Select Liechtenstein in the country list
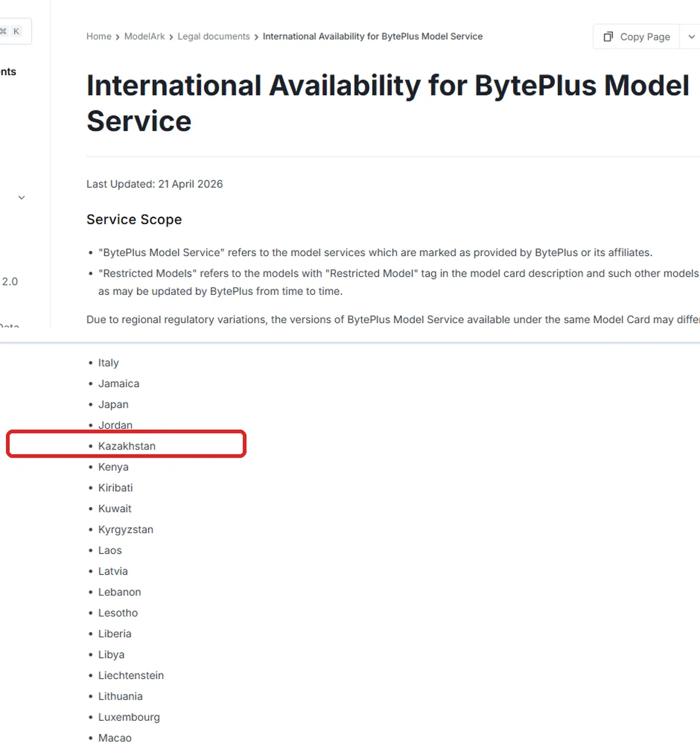Viewport: 700px width, 752px height. 131,676
